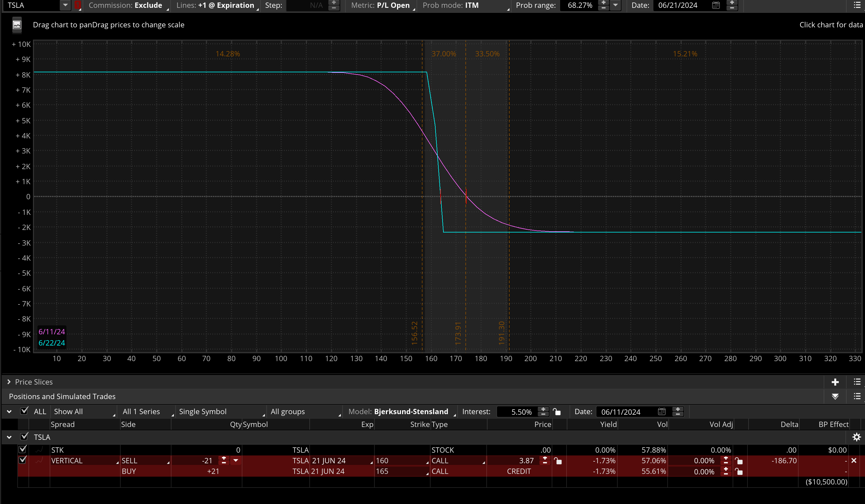Open calendar picker for 06/21/2024 date
Viewport: 865px width, 504px height.
[x=716, y=5]
